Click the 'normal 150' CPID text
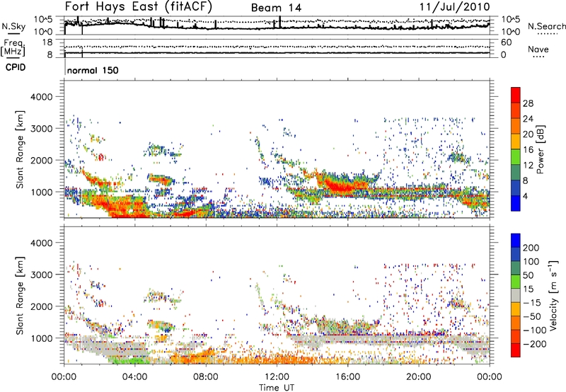 coord(93,70)
